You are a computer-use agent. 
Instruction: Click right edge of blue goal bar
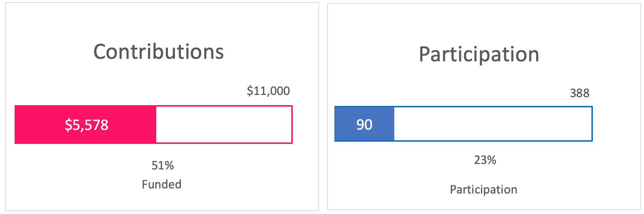(592, 124)
